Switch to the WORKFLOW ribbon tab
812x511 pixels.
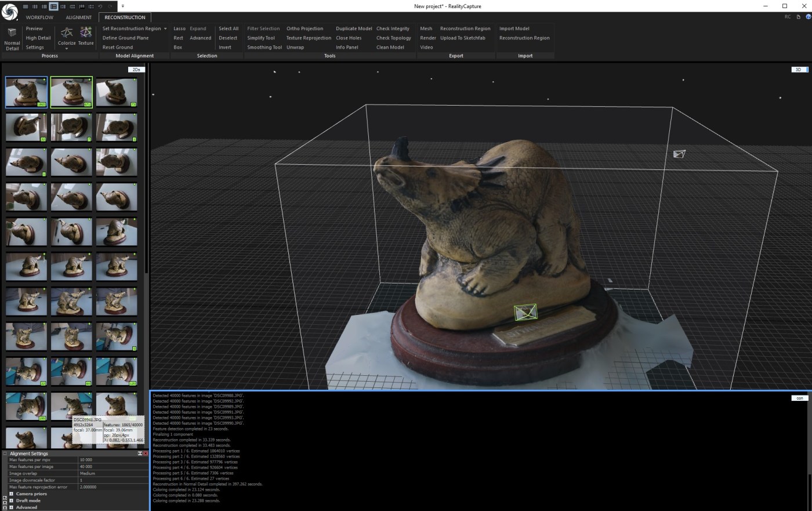pos(39,17)
